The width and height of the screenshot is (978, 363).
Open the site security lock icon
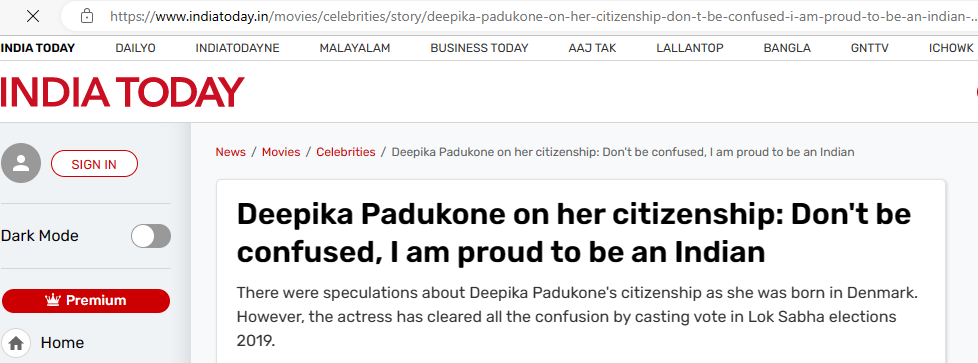click(87, 16)
